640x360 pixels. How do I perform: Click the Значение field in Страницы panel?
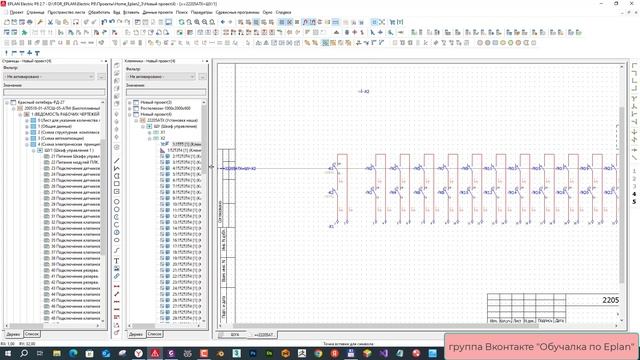point(54,92)
